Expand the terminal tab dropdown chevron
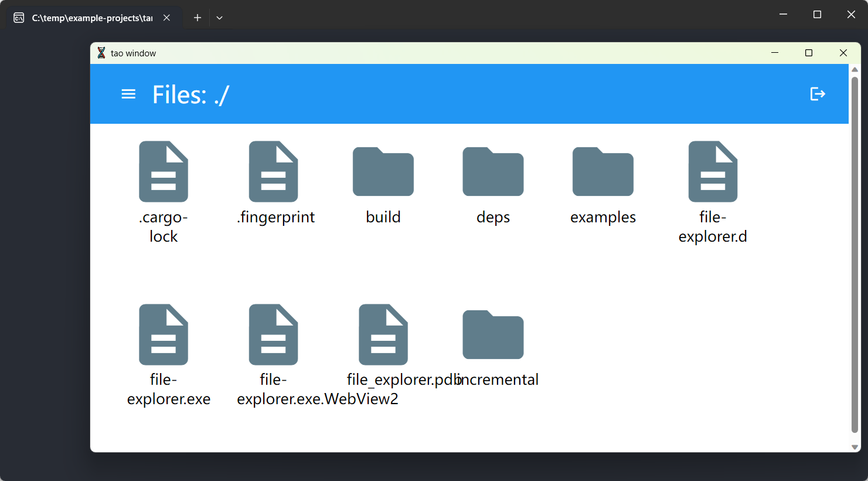This screenshot has height=481, width=868. tap(219, 18)
